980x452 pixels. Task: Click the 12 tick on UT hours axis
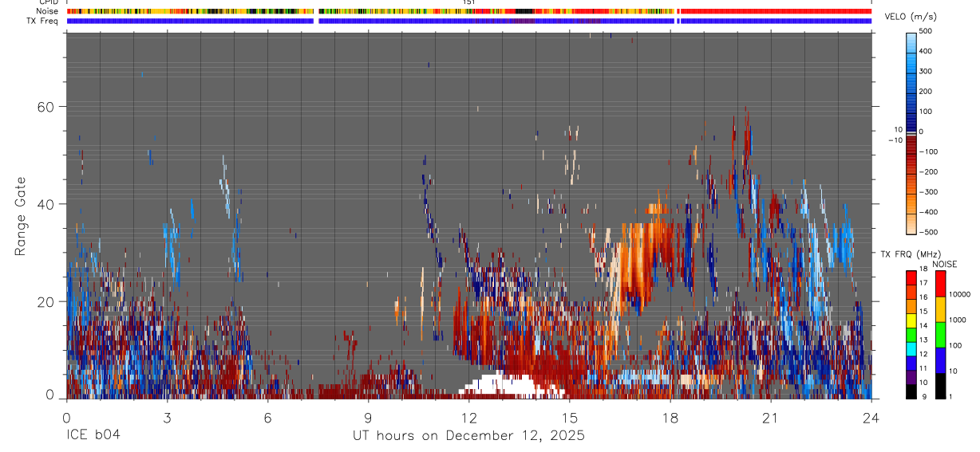468,418
